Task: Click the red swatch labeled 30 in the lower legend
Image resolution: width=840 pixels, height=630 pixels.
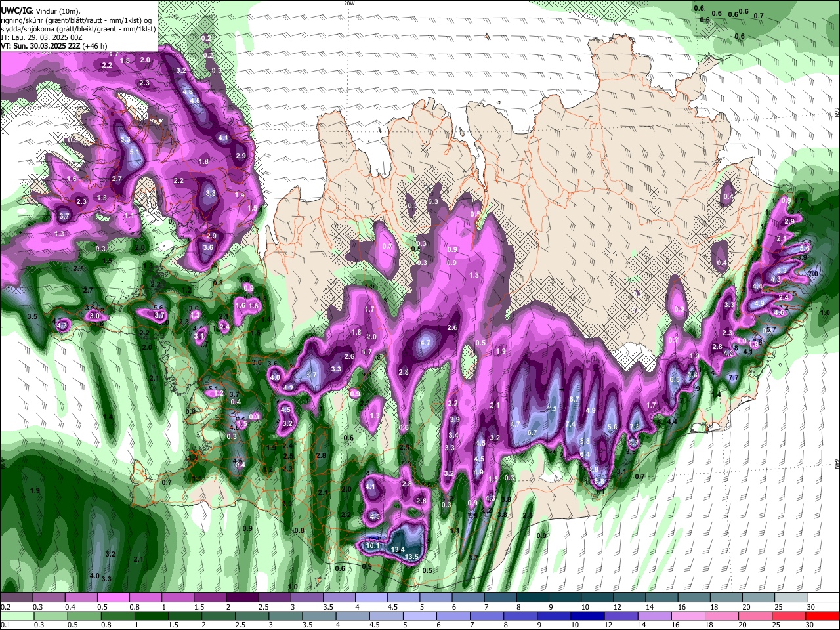Action: [x=822, y=616]
